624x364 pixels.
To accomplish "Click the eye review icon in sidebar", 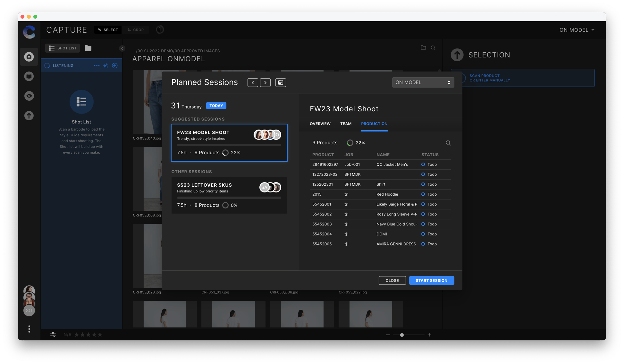I will pyautogui.click(x=29, y=96).
